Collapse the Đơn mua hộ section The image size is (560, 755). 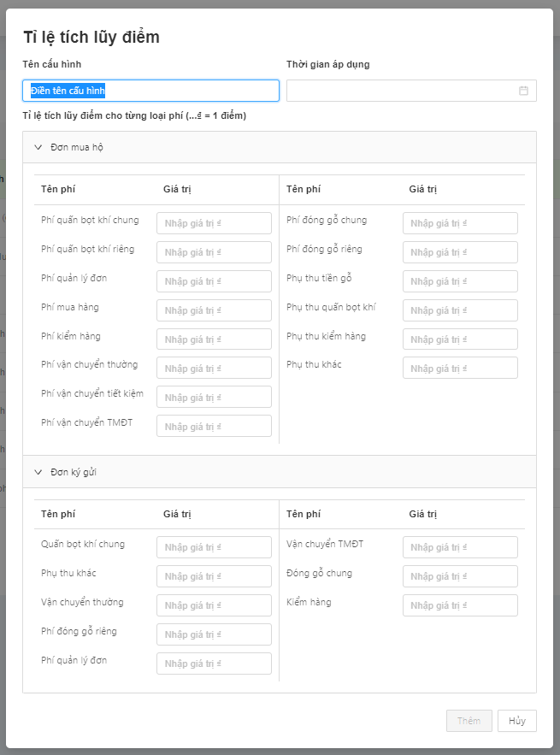tap(38, 147)
